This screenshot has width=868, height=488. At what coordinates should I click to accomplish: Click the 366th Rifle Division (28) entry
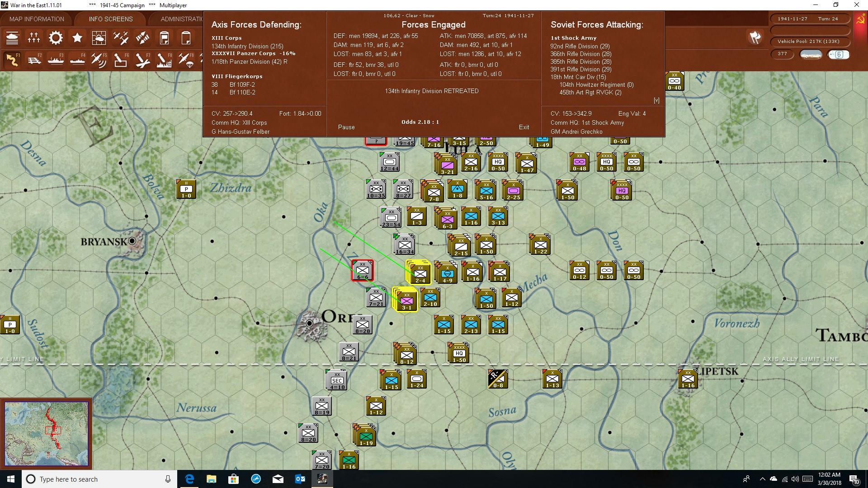point(581,54)
